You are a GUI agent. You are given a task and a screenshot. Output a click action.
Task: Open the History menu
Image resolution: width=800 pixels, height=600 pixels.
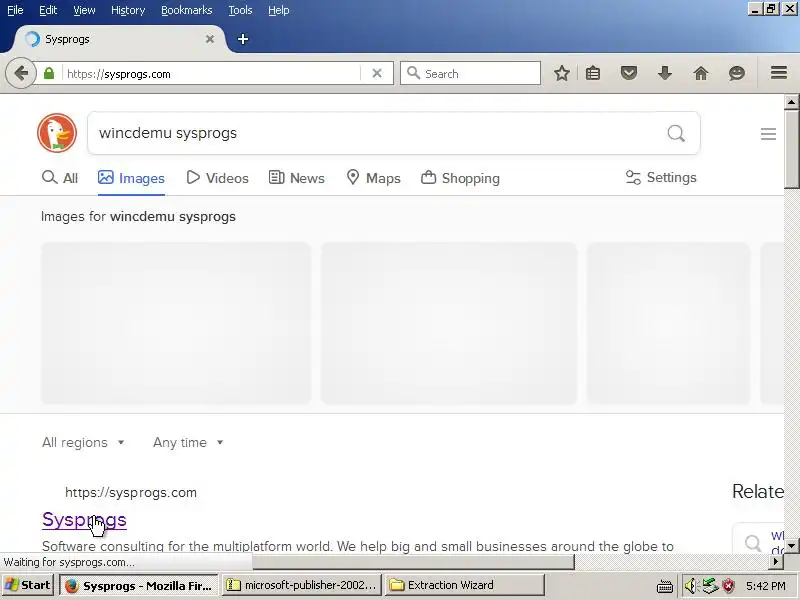pos(128,10)
